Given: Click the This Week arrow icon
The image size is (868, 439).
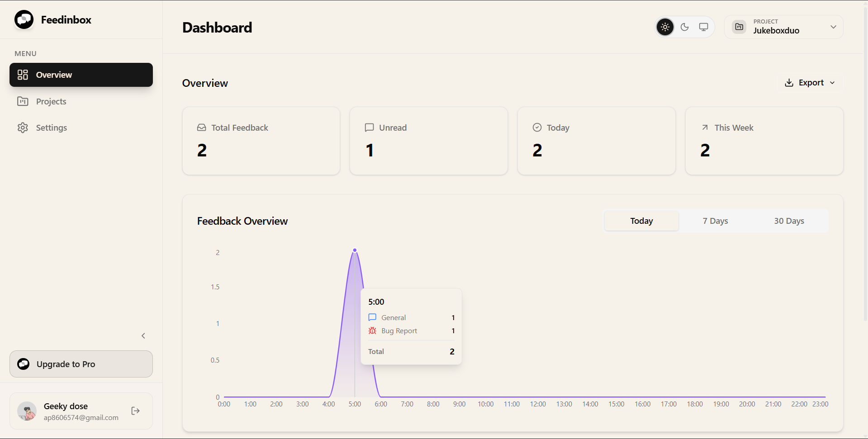Looking at the screenshot, I should point(704,127).
